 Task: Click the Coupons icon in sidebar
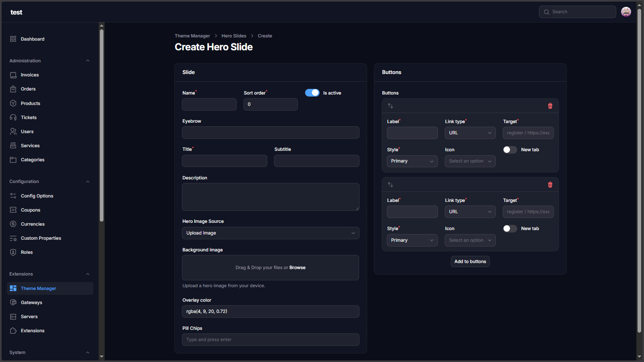pos(13,210)
